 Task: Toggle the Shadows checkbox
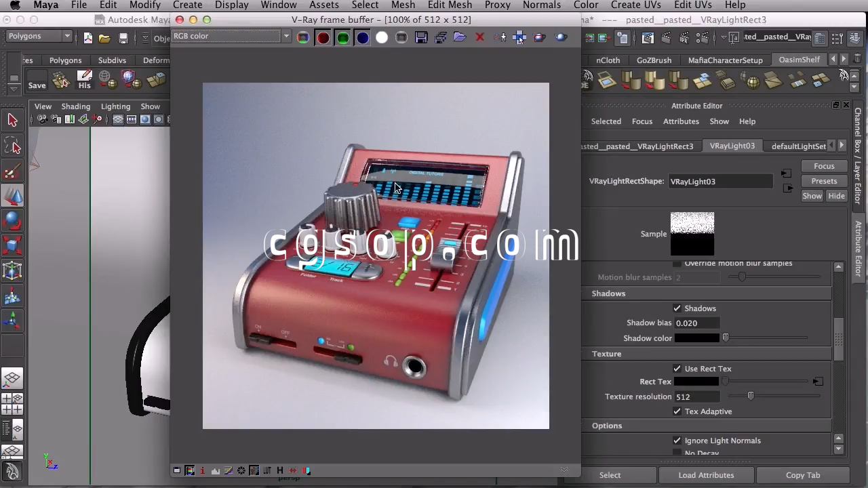pos(677,308)
